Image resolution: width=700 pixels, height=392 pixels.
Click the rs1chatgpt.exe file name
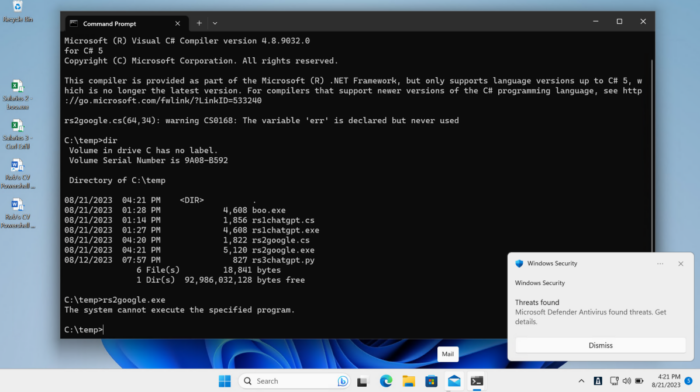[x=286, y=230]
